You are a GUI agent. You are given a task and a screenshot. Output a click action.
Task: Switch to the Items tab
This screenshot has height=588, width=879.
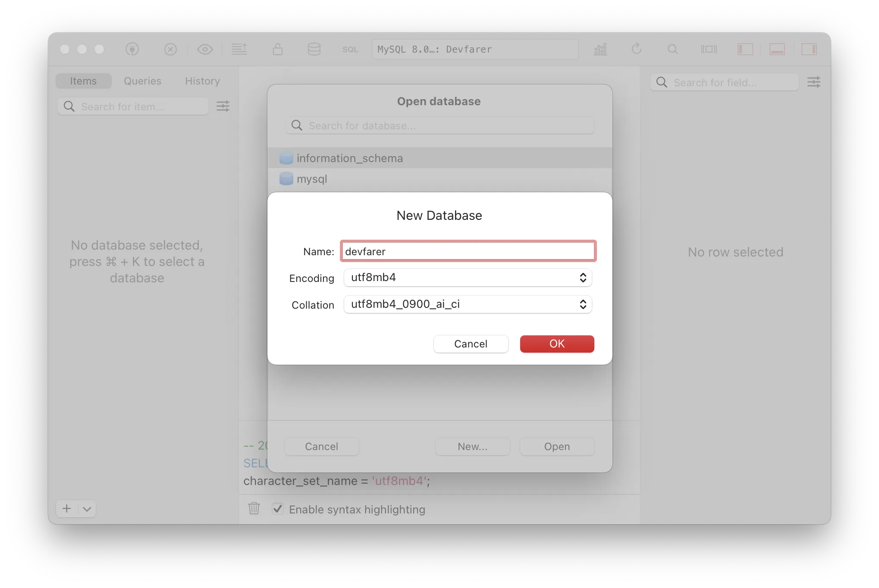pyautogui.click(x=83, y=81)
